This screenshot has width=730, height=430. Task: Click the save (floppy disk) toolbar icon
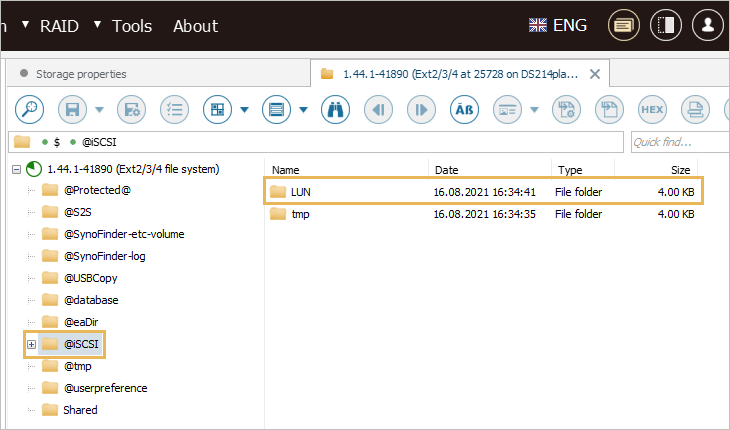(72, 109)
